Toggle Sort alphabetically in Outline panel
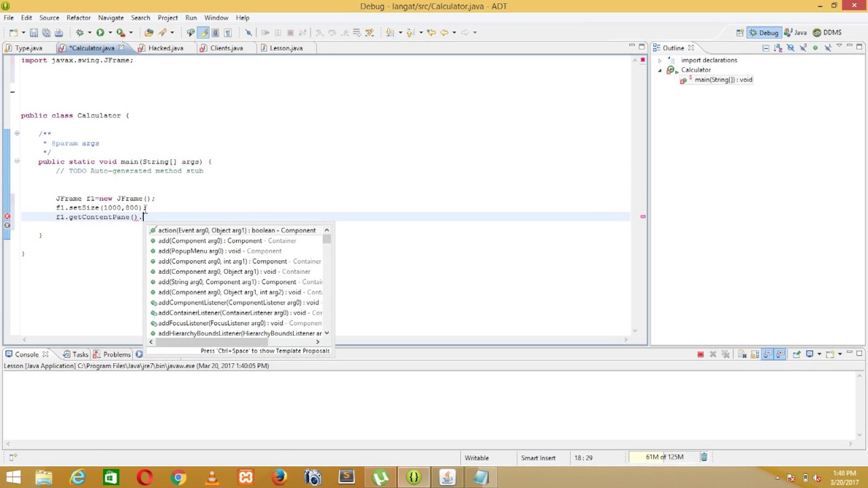Image resolution: width=868 pixels, height=488 pixels. [778, 48]
